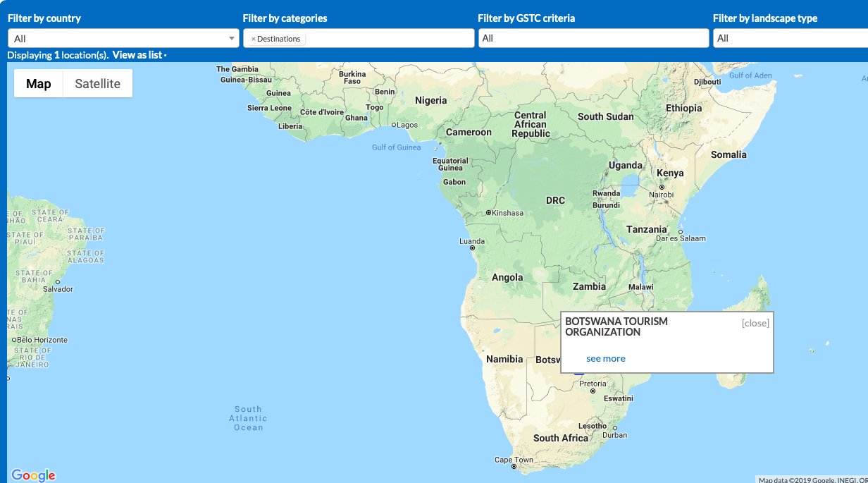Click the DRC country label

555,200
